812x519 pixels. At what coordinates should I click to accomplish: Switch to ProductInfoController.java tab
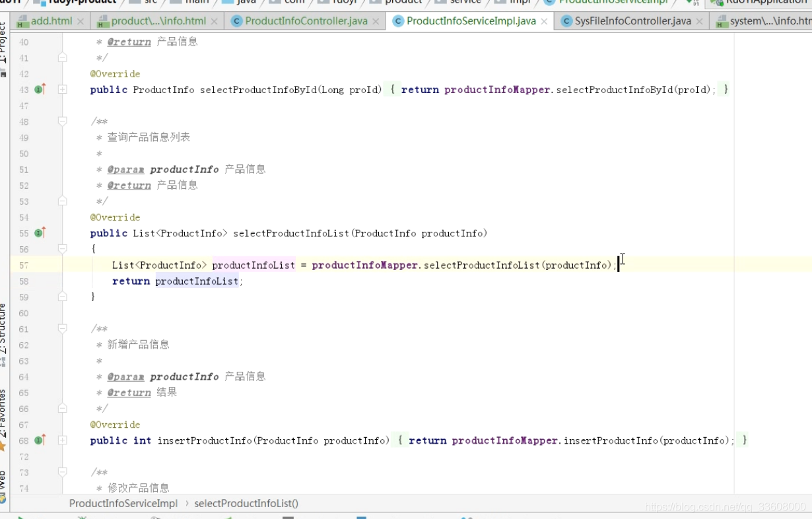(306, 21)
